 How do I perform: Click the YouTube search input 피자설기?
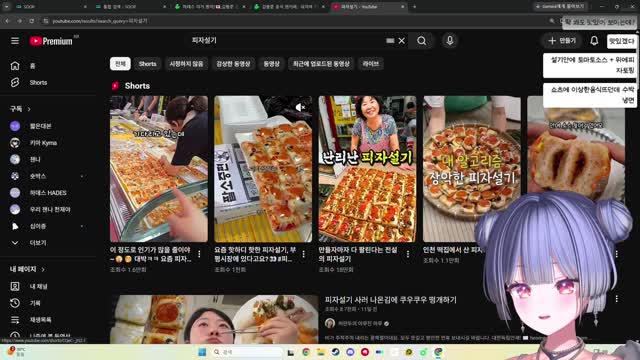pos(286,41)
